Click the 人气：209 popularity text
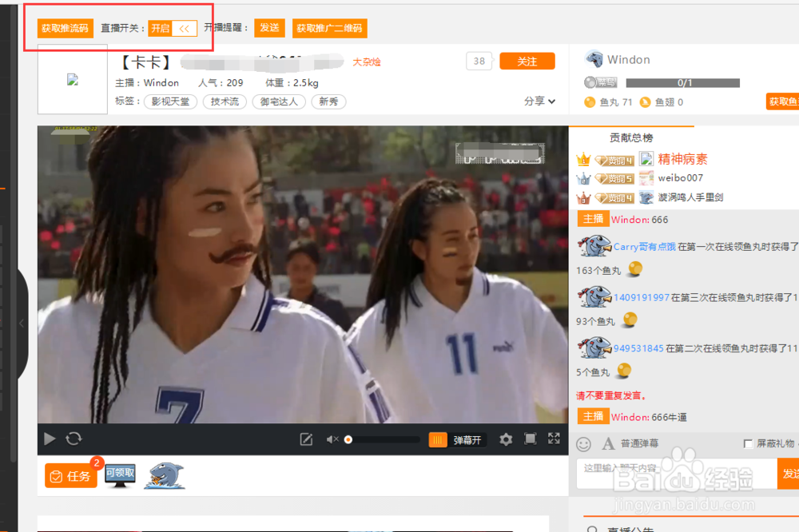799x532 pixels. pos(221,82)
